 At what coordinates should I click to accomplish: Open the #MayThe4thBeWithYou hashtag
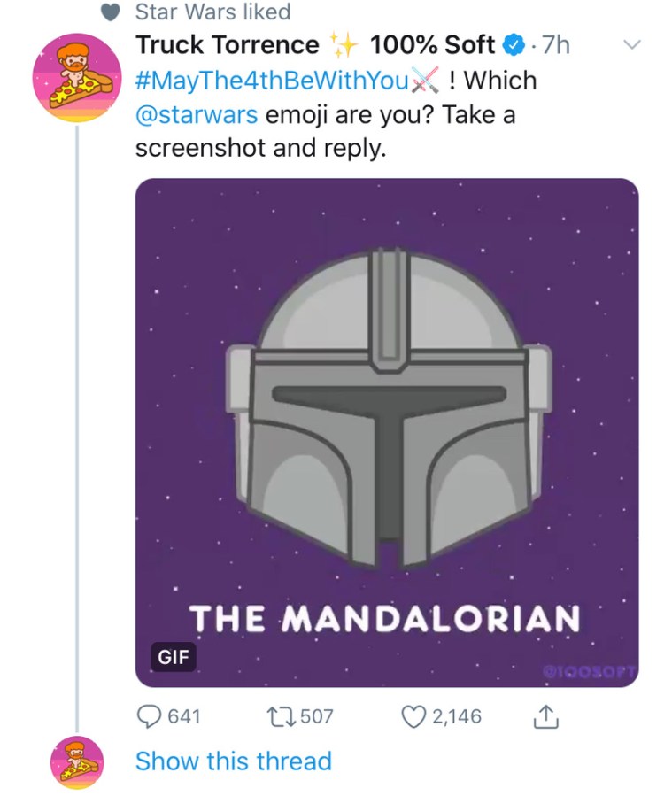[271, 81]
